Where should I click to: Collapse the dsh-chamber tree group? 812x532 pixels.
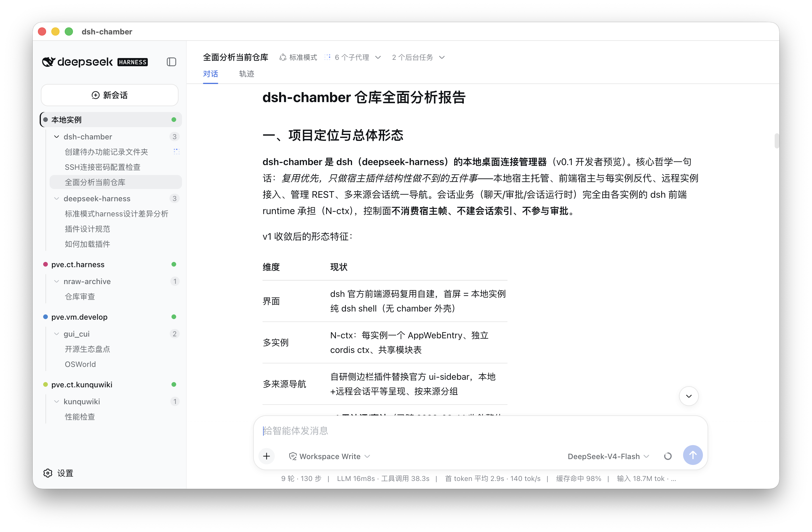[57, 137]
